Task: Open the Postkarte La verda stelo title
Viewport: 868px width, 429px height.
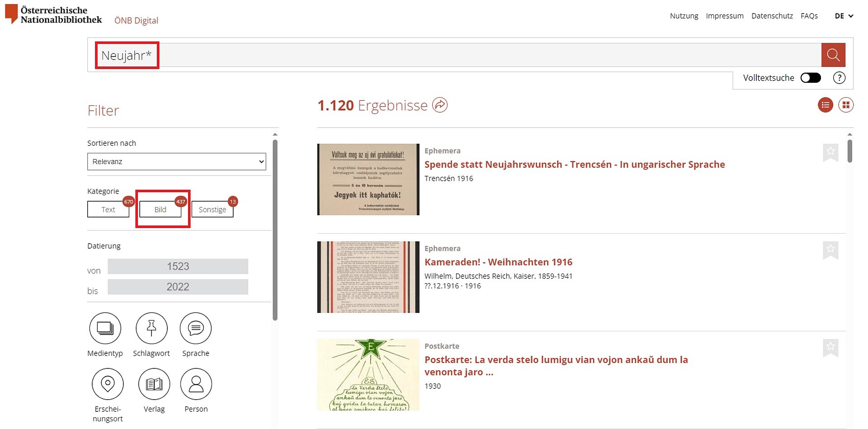Action: pos(556,366)
